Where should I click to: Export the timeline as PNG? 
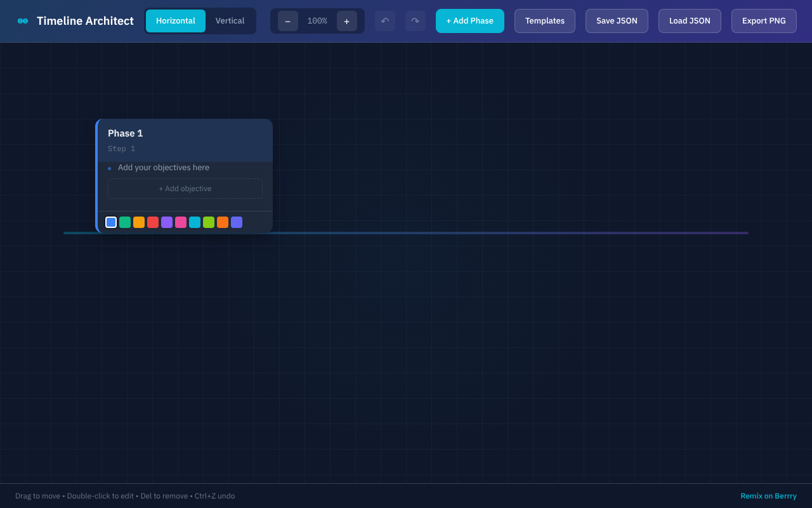(763, 20)
